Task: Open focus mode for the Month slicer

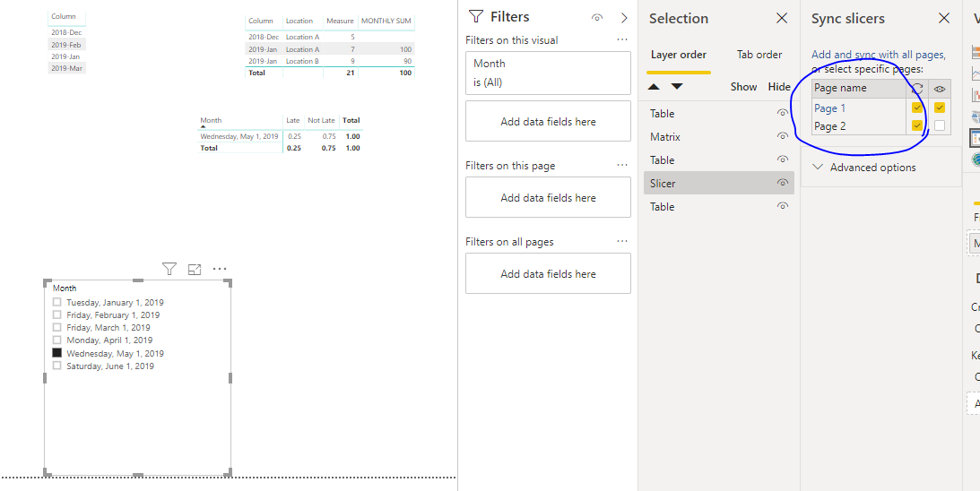Action: point(195,269)
